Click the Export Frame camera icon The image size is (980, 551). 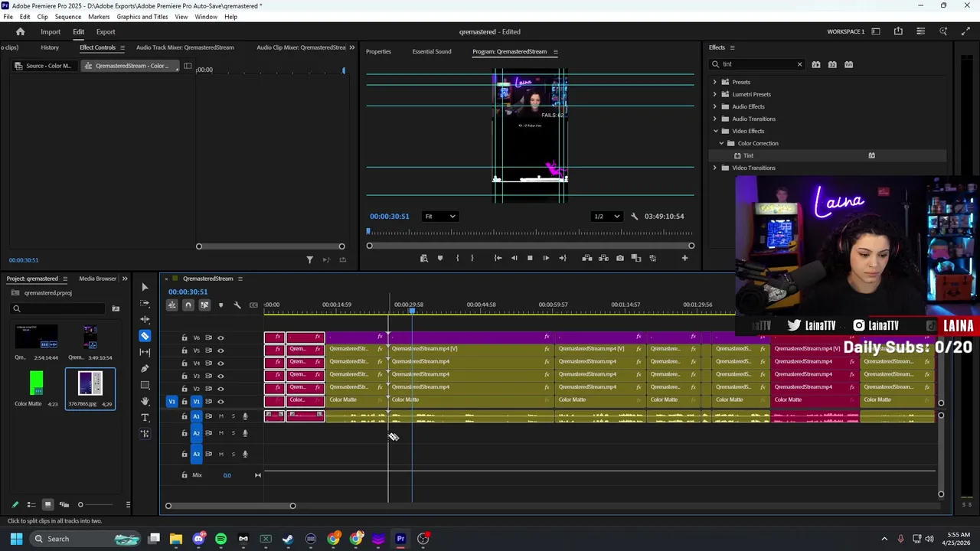[x=620, y=258]
